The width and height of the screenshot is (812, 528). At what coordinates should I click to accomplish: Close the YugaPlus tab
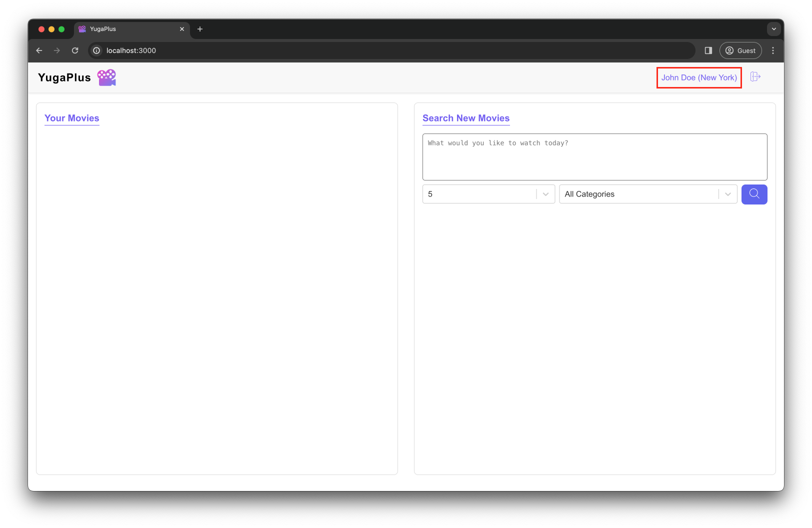click(x=182, y=29)
